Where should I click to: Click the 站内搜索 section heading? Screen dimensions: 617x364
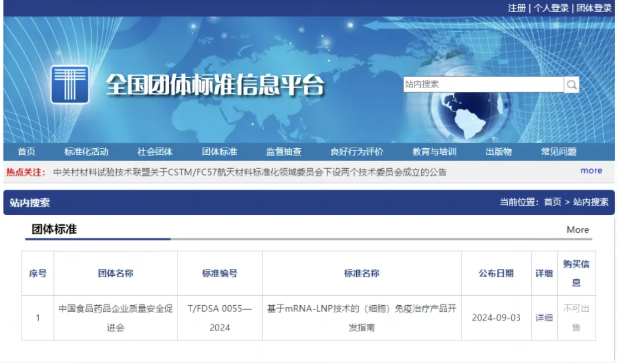point(30,203)
